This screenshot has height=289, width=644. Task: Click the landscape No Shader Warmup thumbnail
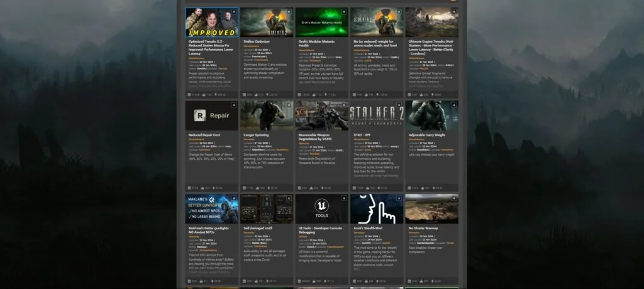[431, 209]
